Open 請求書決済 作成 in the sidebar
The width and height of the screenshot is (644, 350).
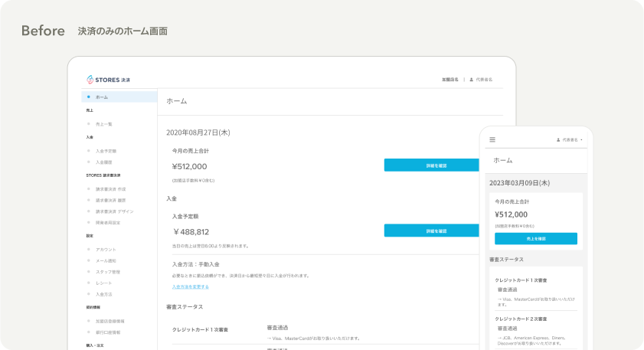pos(110,189)
